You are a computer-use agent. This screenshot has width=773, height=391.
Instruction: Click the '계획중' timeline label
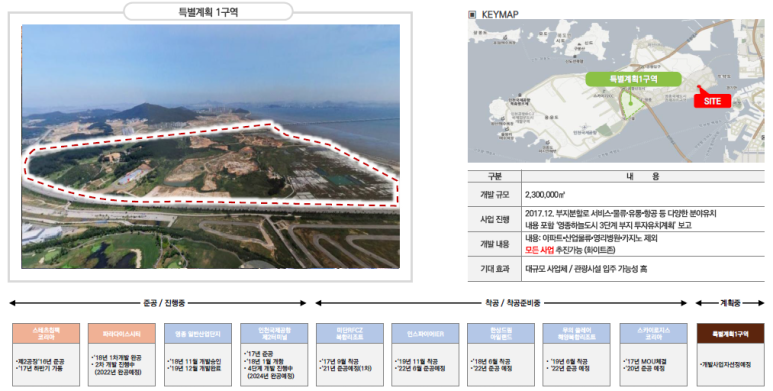click(x=731, y=303)
